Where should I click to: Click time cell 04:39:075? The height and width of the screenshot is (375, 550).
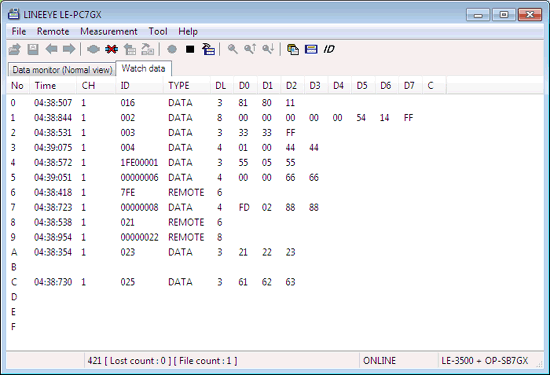53,148
